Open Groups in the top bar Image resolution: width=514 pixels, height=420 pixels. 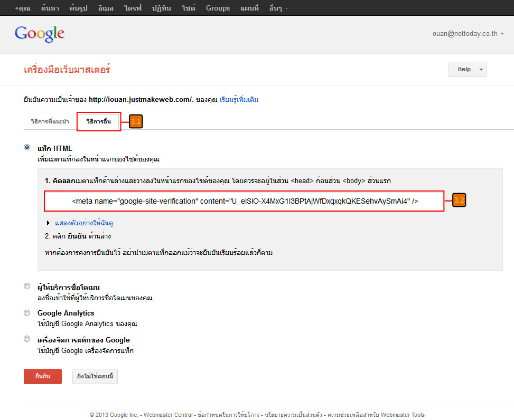coord(218,8)
